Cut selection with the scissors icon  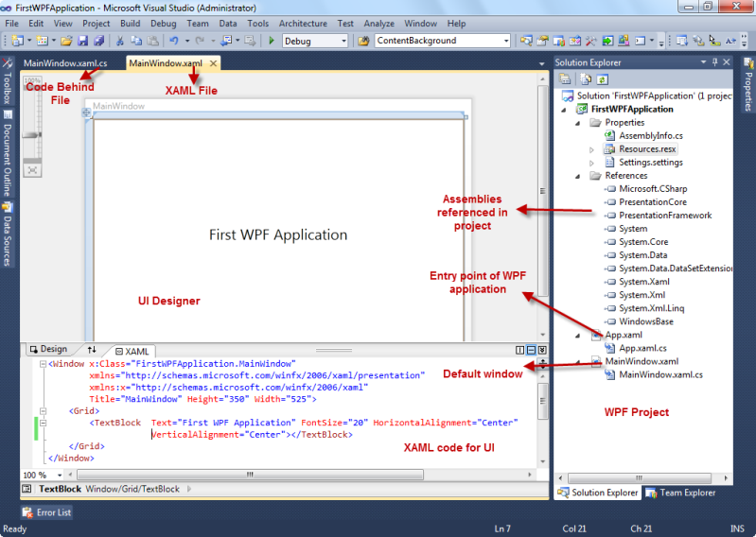(x=119, y=41)
